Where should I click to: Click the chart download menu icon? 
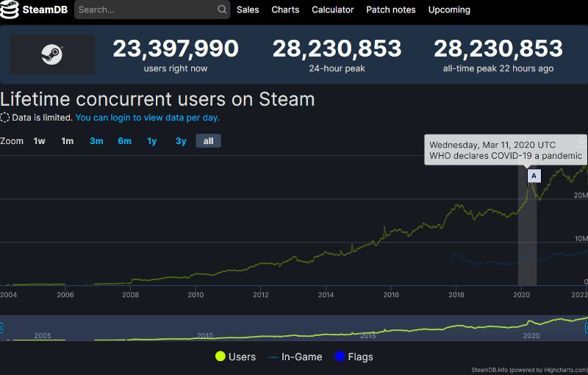(x=581, y=141)
